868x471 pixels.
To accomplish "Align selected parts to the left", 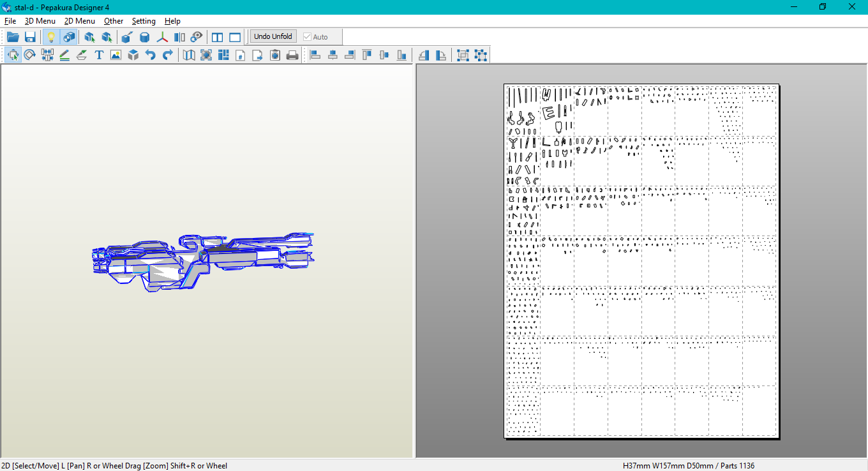I will click(315, 55).
